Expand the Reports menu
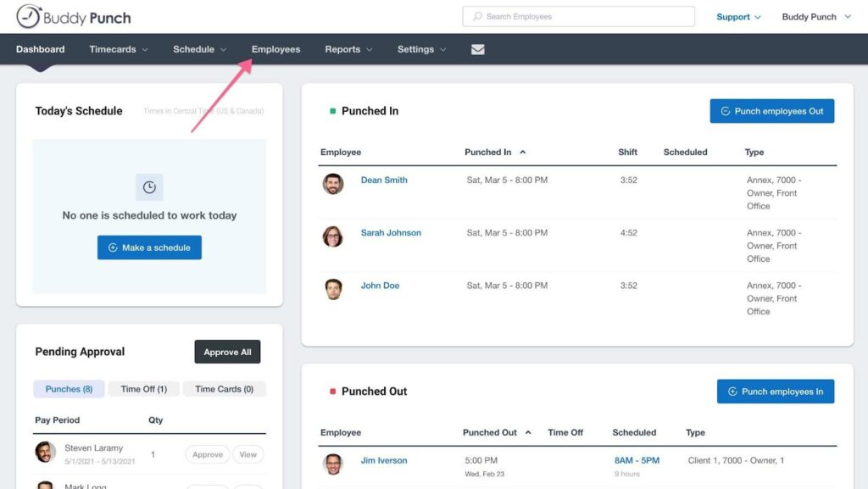868x489 pixels. pos(348,49)
